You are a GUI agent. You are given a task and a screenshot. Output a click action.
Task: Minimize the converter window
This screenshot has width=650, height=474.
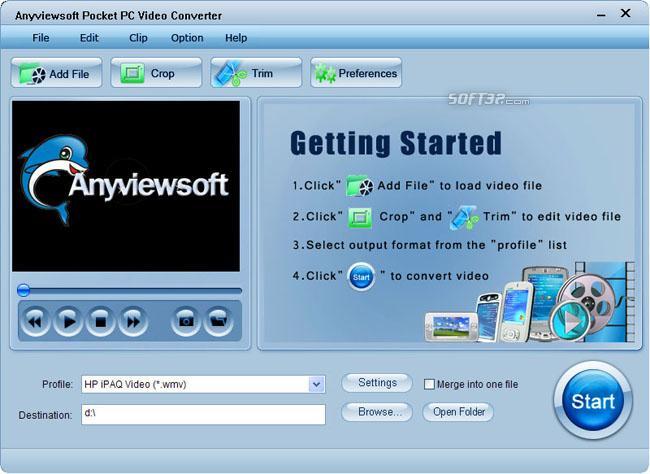pos(601,15)
